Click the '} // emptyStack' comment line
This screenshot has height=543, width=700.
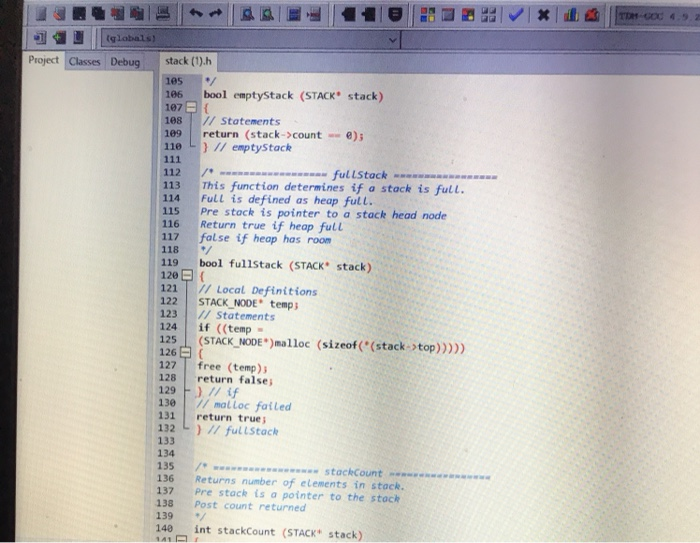click(x=247, y=147)
